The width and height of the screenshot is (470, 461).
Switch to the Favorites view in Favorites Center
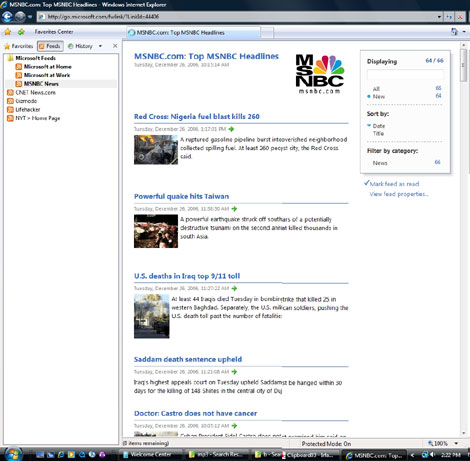(19, 46)
